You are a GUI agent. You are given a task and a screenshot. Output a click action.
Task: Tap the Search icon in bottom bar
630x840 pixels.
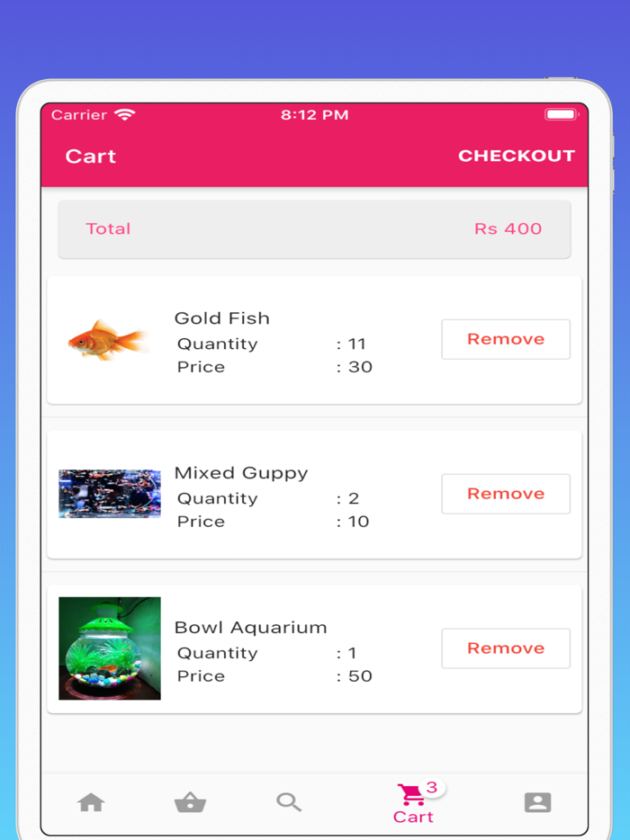point(289,801)
